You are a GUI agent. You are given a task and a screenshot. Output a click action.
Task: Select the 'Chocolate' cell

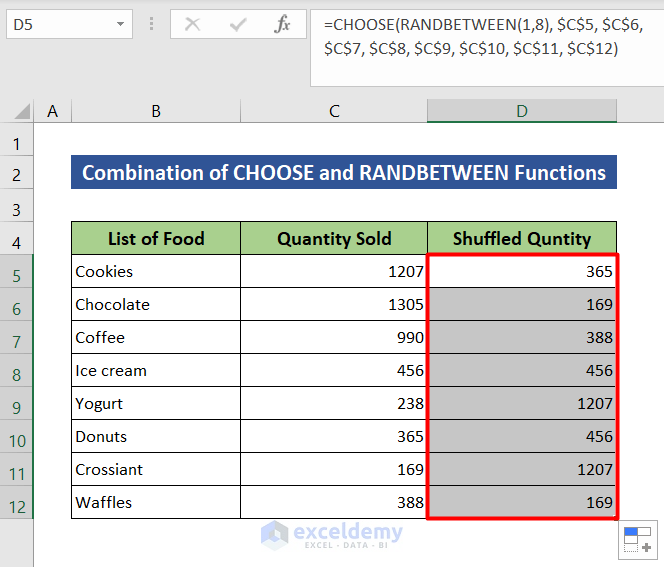coord(156,304)
